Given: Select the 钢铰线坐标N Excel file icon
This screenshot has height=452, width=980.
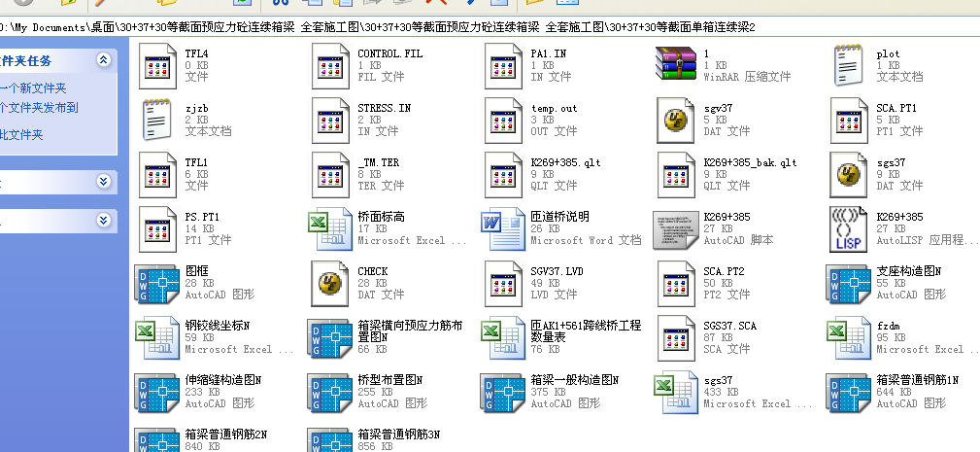Looking at the screenshot, I should click(x=157, y=338).
